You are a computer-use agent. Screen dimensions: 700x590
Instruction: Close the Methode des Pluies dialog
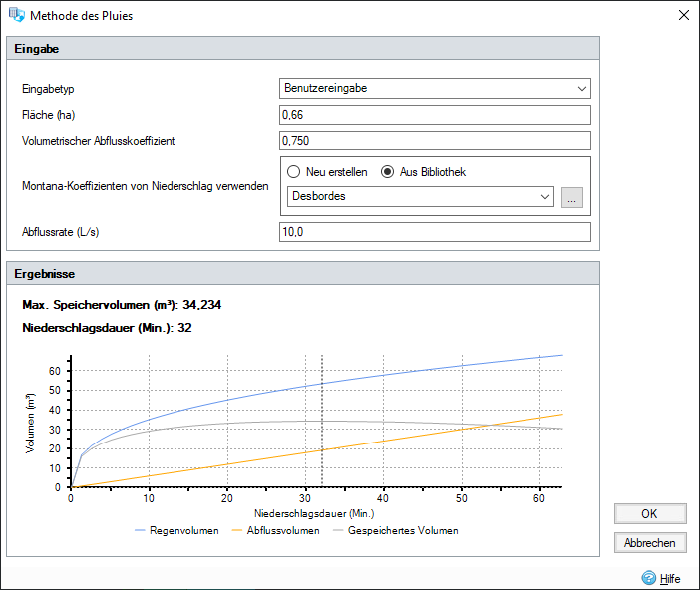(683, 15)
